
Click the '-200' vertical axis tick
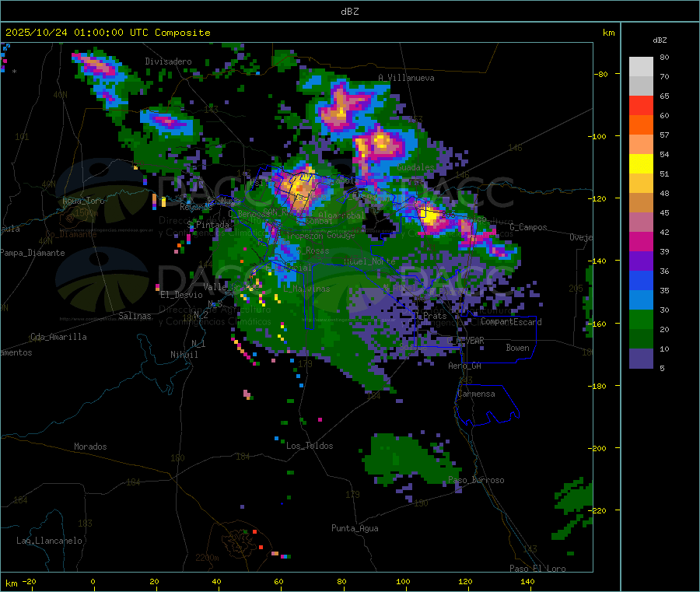point(598,448)
